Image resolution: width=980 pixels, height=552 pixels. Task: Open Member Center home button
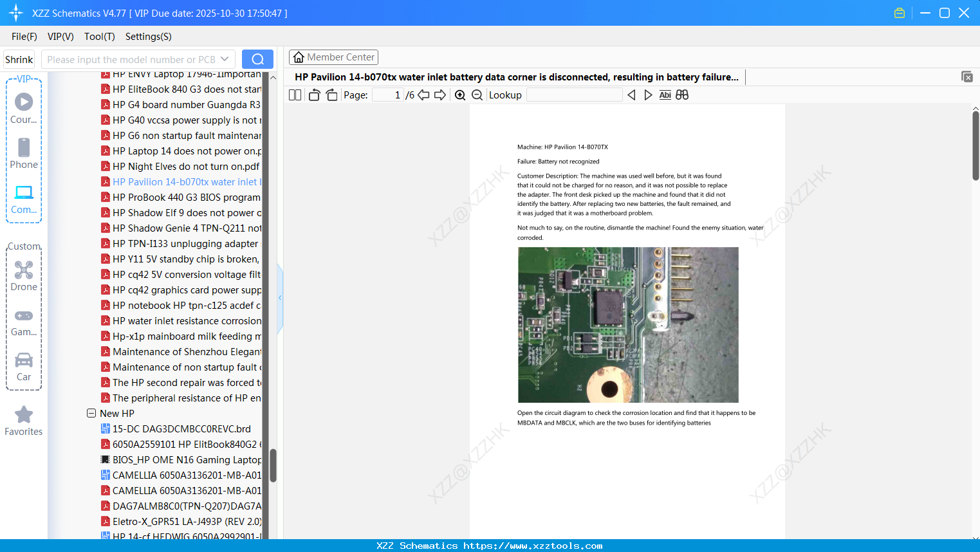tap(333, 57)
